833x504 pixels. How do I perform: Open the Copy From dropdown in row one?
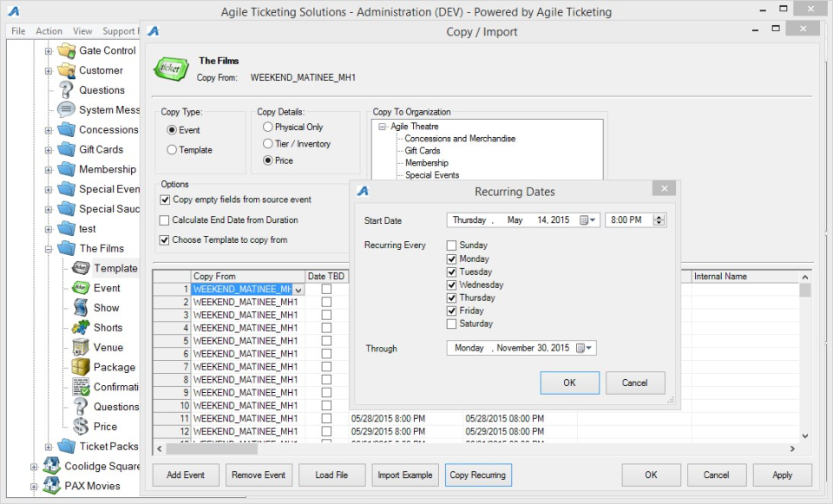point(299,287)
